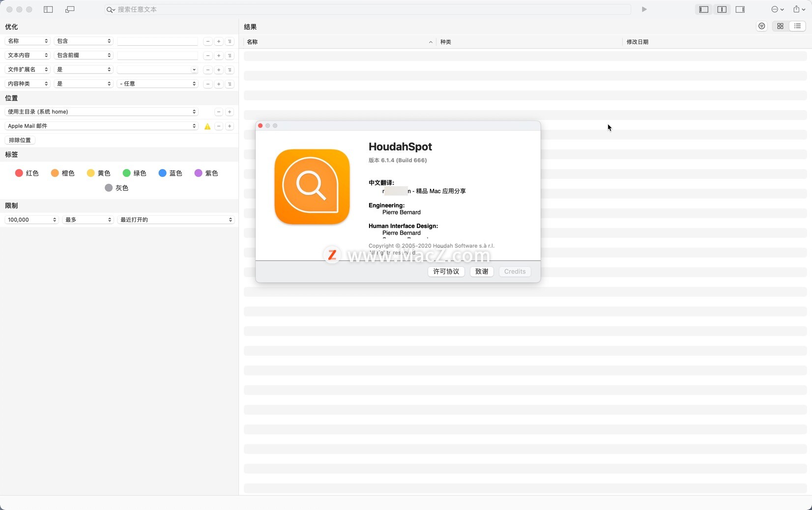
Task: Click the yellow warning triangle icon
Action: 207,126
